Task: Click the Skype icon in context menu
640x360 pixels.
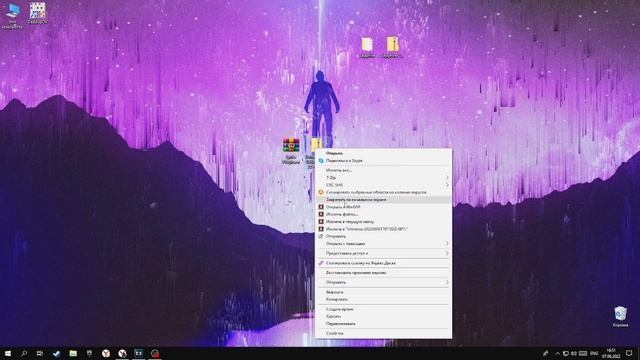Action: coord(321,161)
